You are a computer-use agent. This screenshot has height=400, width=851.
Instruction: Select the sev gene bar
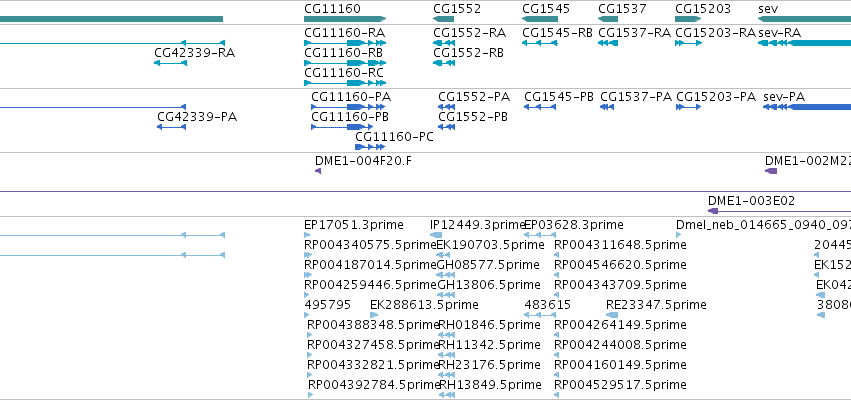[x=804, y=19]
